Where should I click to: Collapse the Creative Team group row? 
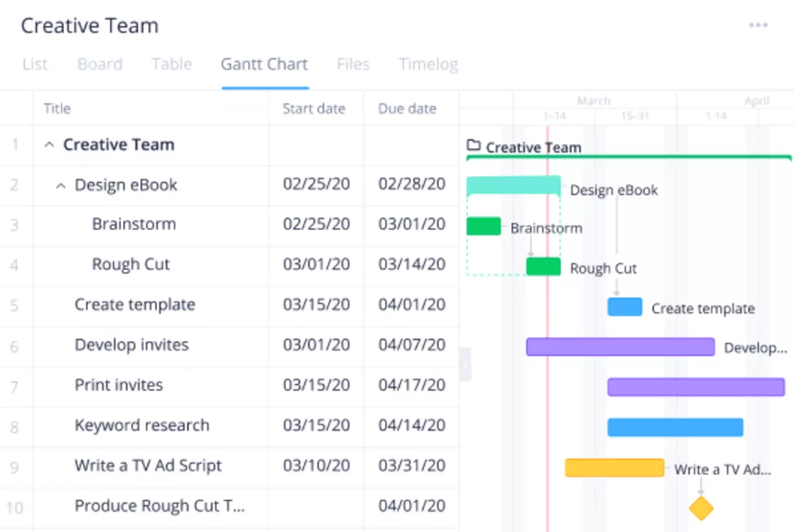49,144
